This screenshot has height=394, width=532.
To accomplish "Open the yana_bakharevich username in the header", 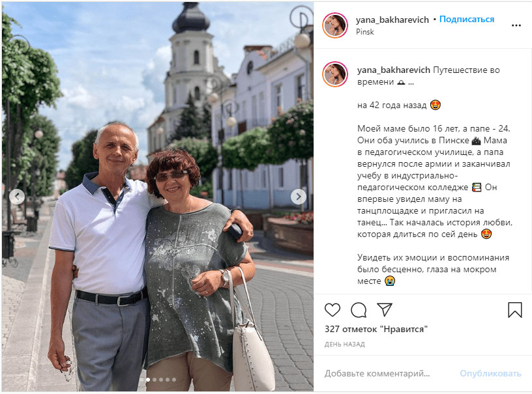I will coord(392,20).
